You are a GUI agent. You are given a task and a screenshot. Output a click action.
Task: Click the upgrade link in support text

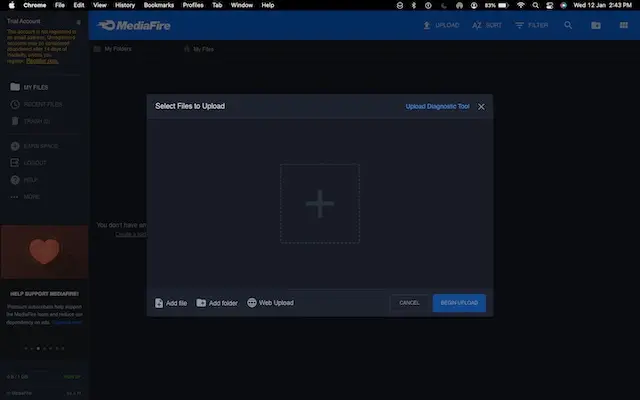[x=67, y=322]
